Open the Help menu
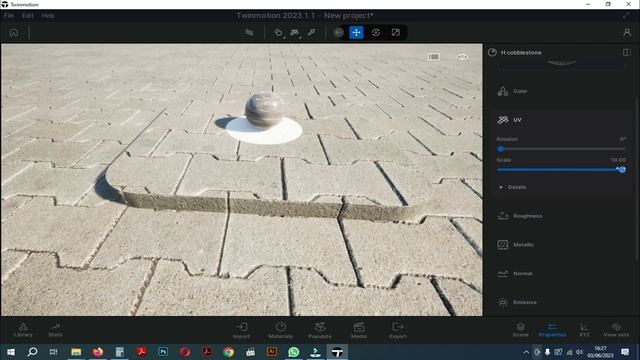This screenshot has width=640, height=360. [48, 16]
